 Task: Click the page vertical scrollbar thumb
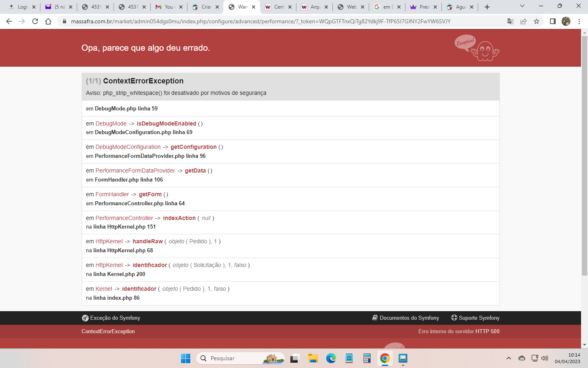click(584, 155)
